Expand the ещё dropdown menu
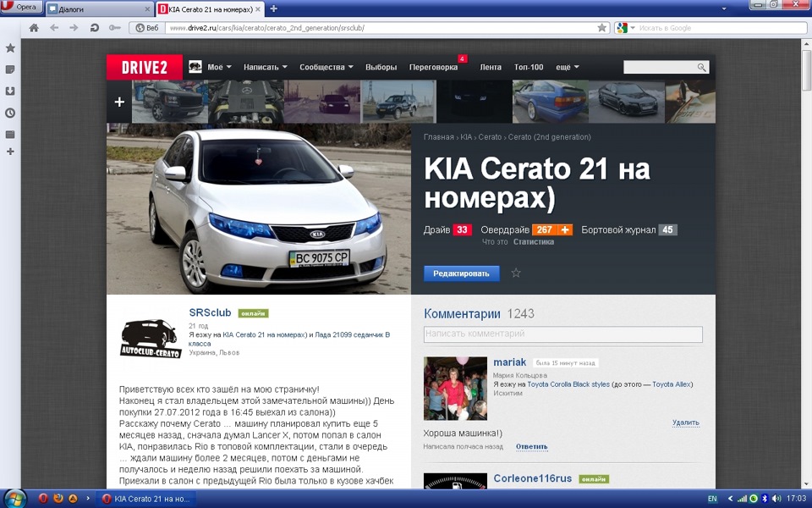The image size is (812, 508). [x=567, y=68]
